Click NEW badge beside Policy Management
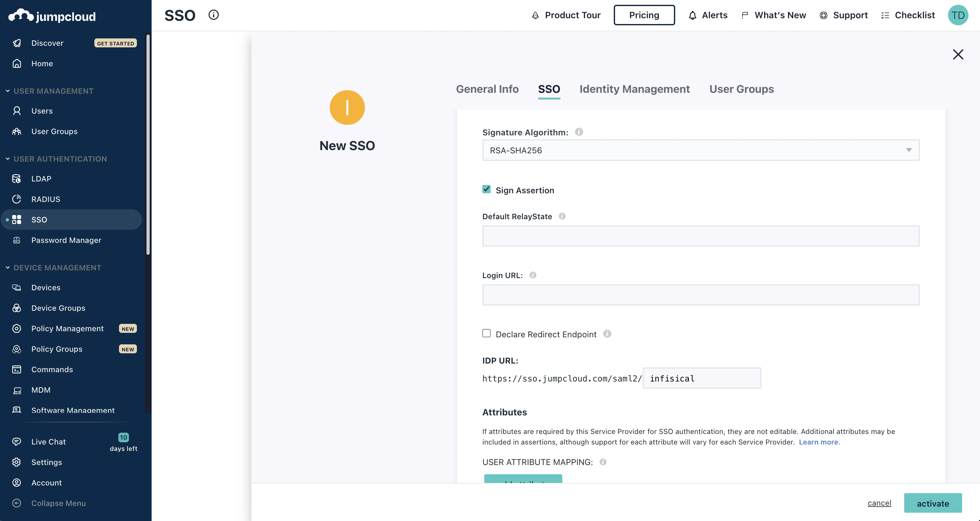Viewport: 980px width, 521px height. click(128, 329)
